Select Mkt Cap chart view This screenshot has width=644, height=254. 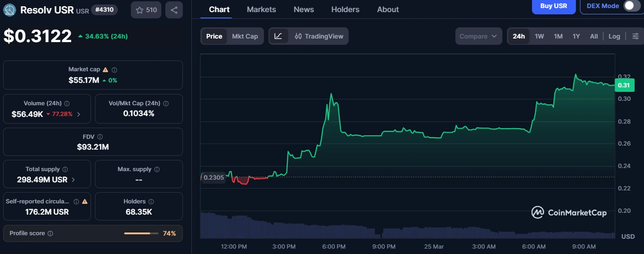coord(245,36)
